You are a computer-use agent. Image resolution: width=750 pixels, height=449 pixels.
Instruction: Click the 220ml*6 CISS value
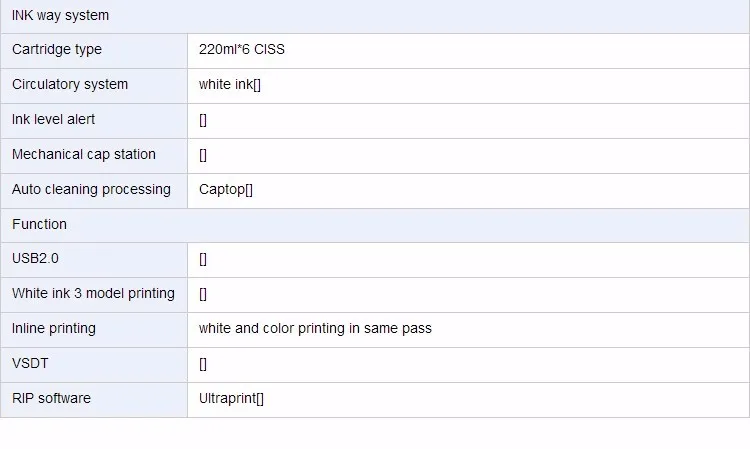(x=242, y=50)
